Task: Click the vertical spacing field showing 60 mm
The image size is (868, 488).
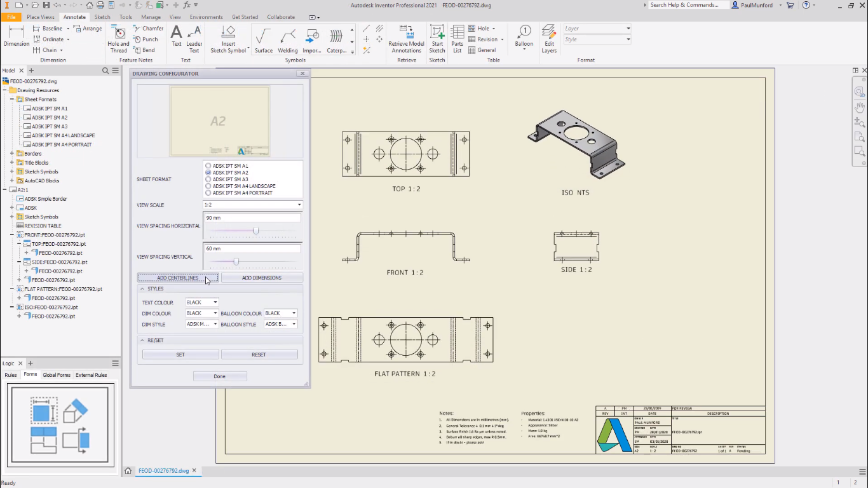Action: [252, 248]
